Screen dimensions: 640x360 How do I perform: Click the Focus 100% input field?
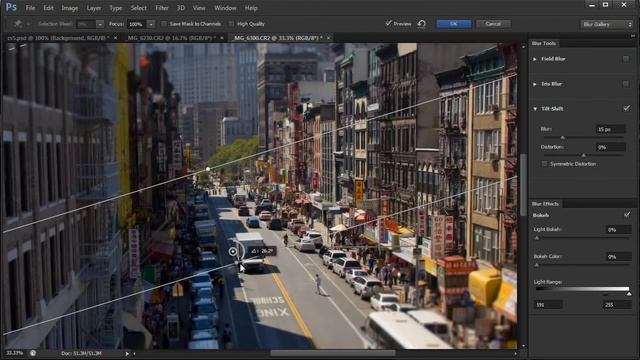click(x=137, y=24)
